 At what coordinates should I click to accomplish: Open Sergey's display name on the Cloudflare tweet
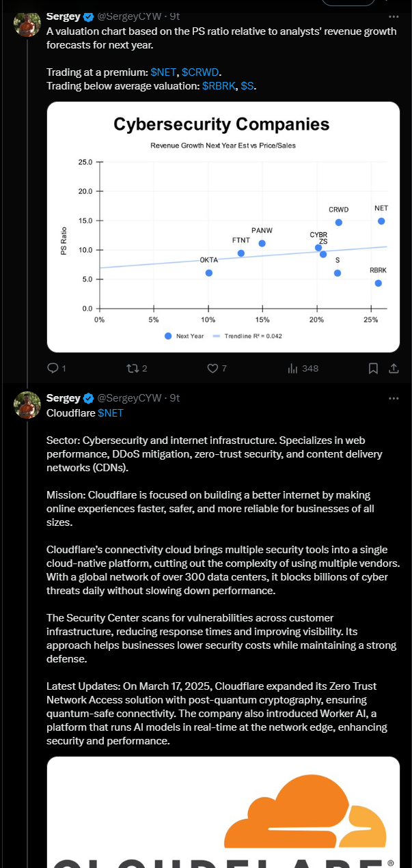point(64,398)
